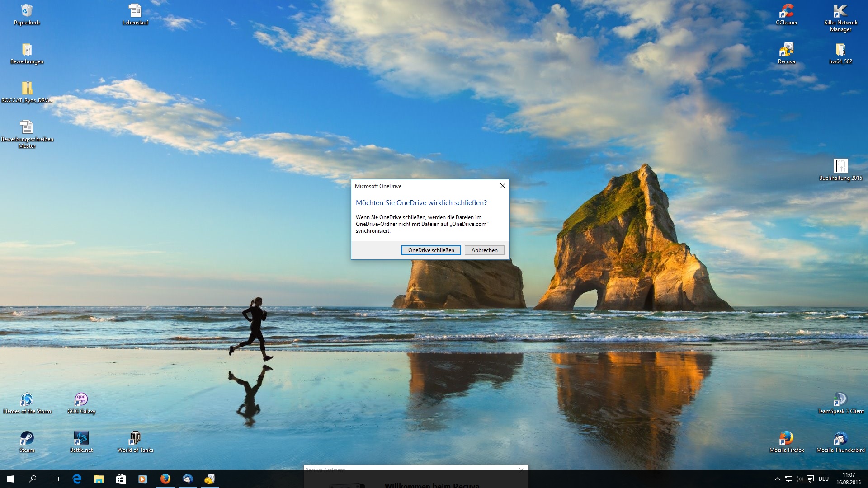Open the DEU input language switcher
Viewport: 868px width, 488px height.
click(x=823, y=479)
